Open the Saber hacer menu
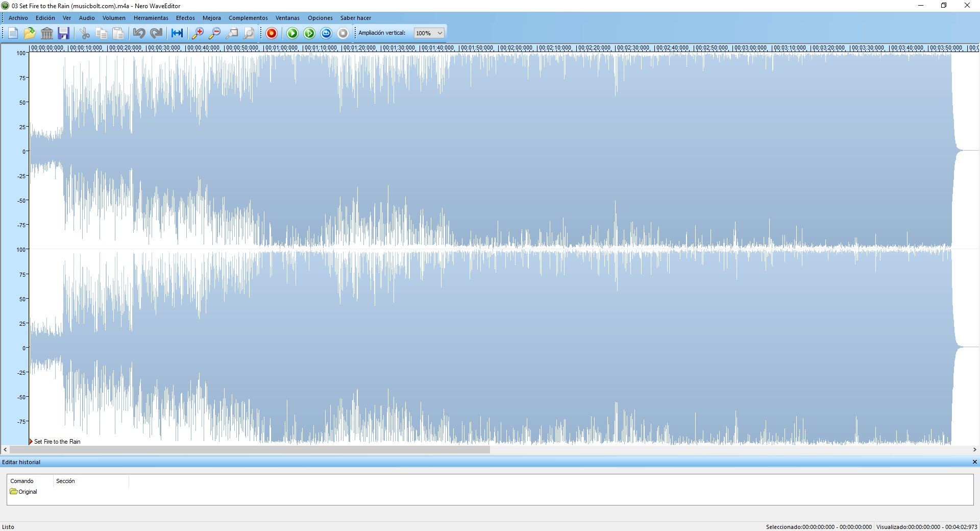Screen dimensions: 980x531 [x=356, y=18]
